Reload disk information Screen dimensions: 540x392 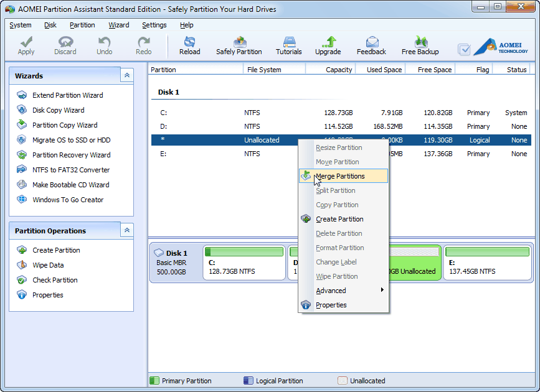coord(189,45)
